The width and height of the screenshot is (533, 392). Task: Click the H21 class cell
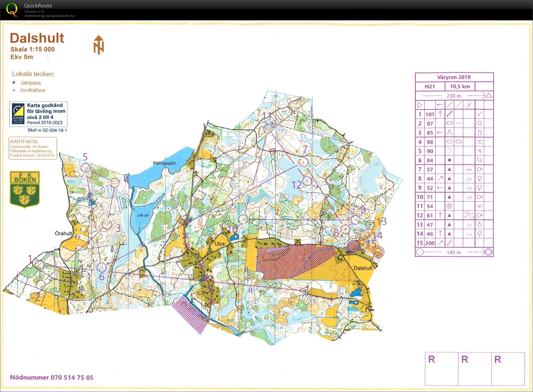[x=430, y=87]
